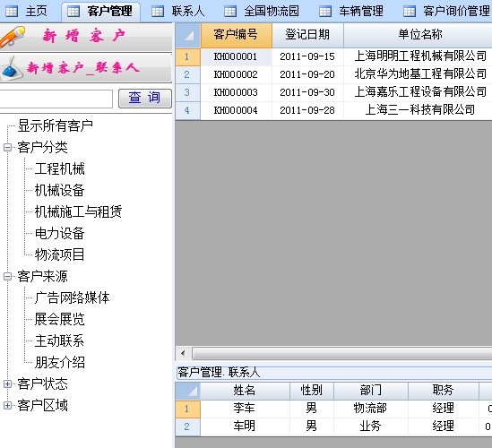Sort by 登记日期 column header
Image resolution: width=492 pixels, height=448 pixels.
pos(307,35)
